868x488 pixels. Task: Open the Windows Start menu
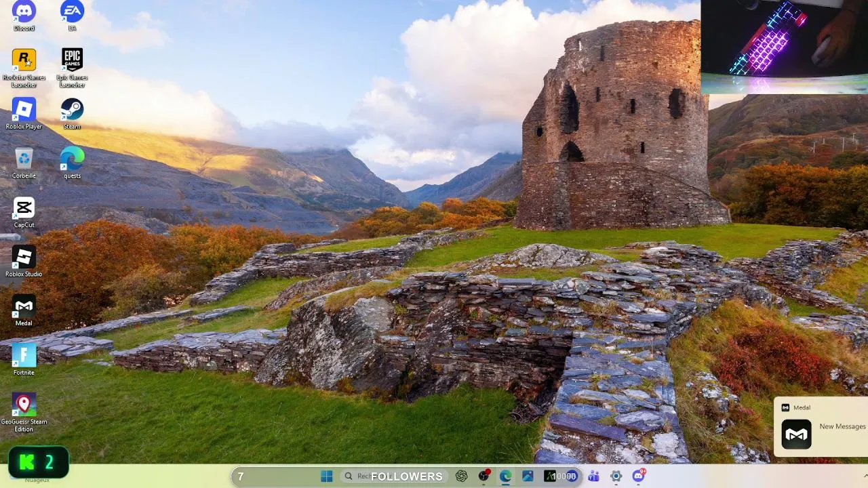click(327, 476)
